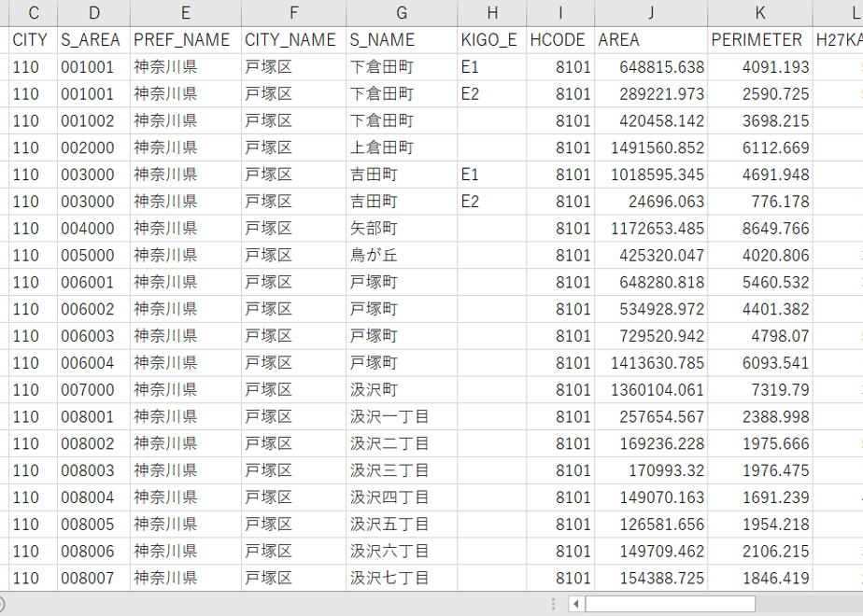863x616 pixels.
Task: Select cell with perimeter 1691.239
Action: (760, 498)
